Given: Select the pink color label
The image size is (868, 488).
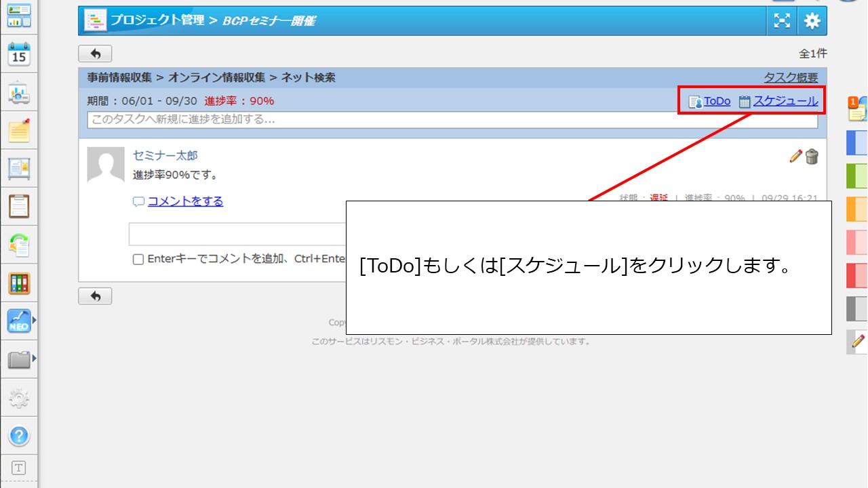Looking at the screenshot, I should pyautogui.click(x=857, y=243).
